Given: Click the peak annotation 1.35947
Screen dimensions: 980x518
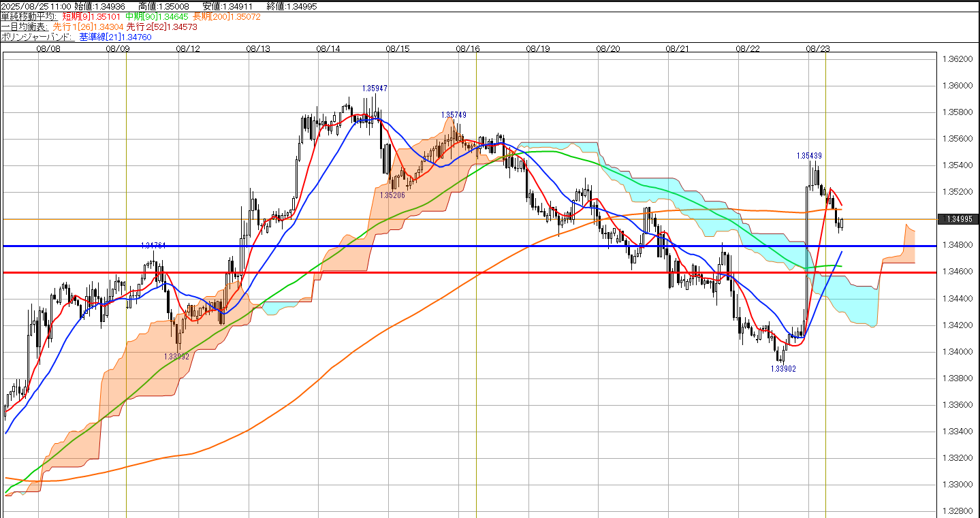Looking at the screenshot, I should [375, 88].
